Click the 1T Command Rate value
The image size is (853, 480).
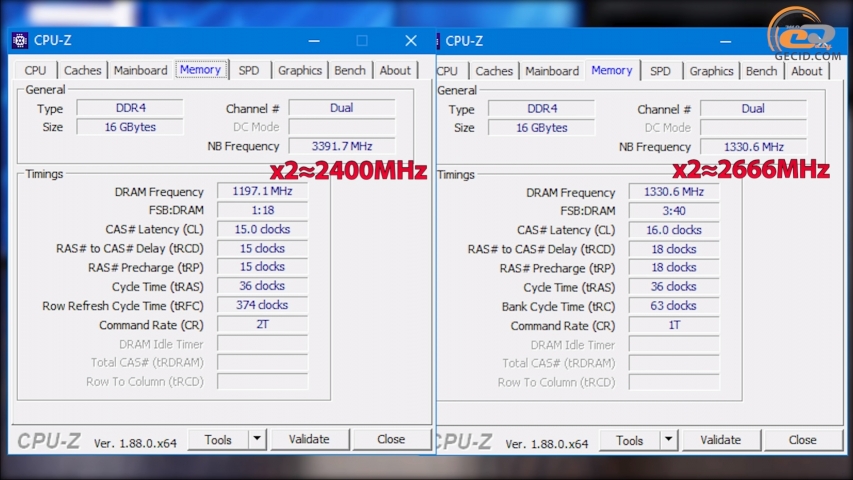pyautogui.click(x=674, y=325)
